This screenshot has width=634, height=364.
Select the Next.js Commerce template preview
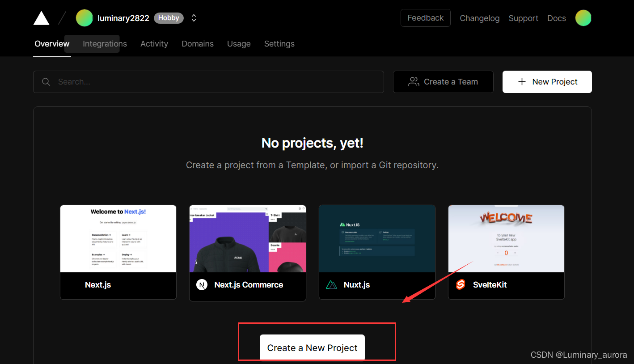click(x=248, y=239)
